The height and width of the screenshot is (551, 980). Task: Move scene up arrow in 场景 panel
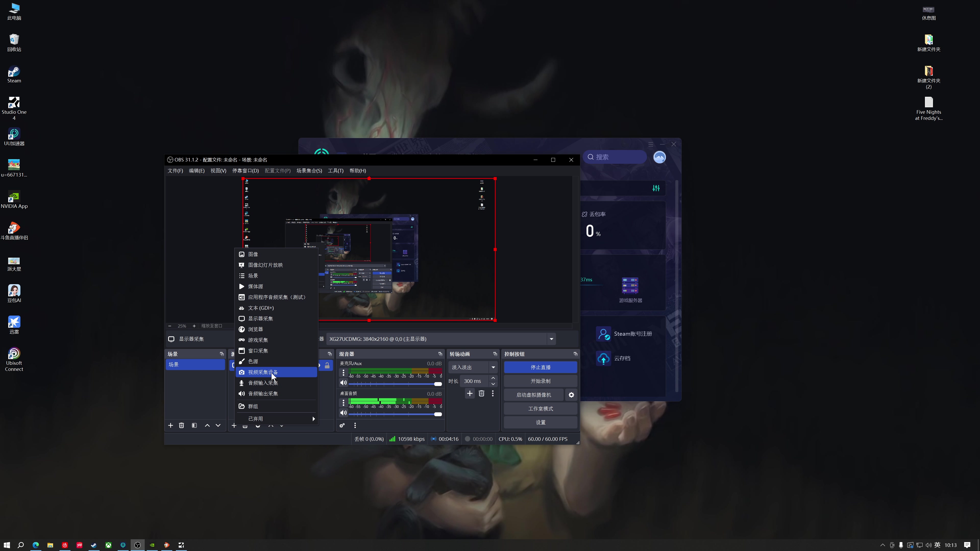(x=207, y=425)
